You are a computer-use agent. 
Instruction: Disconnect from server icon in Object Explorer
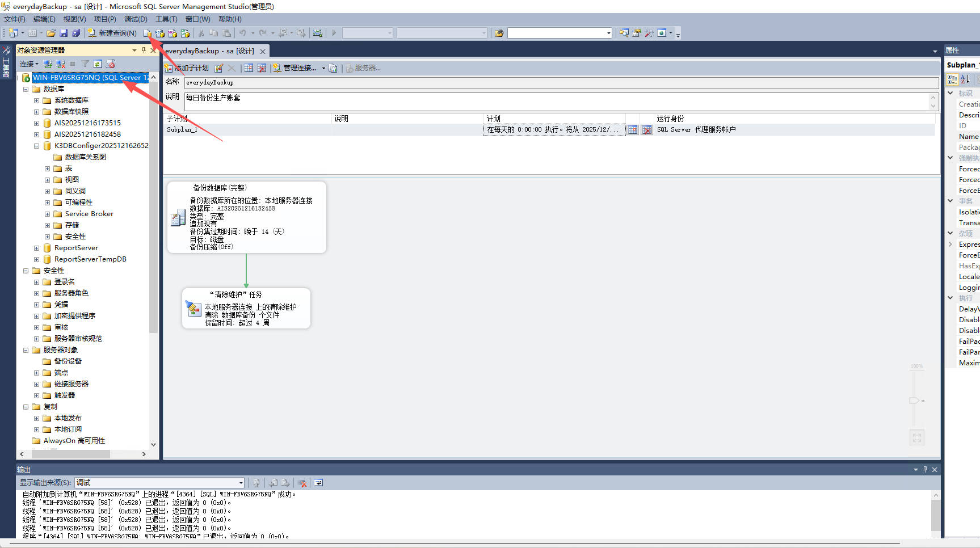point(61,64)
